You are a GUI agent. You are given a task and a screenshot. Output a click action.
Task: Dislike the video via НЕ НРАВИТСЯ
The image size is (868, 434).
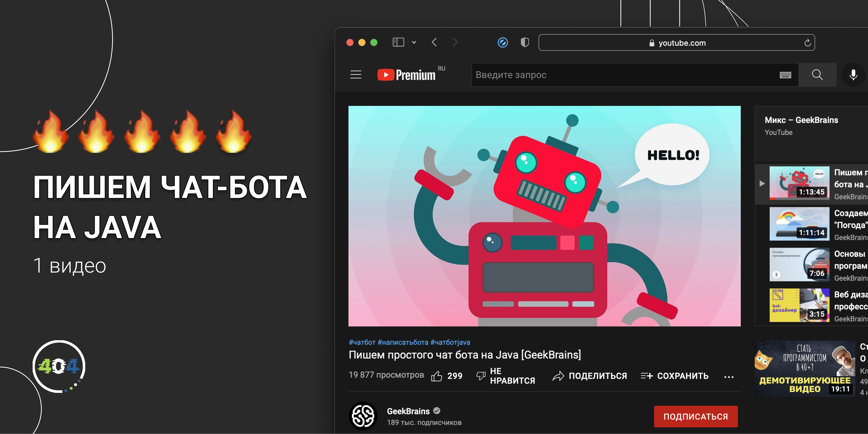(505, 376)
